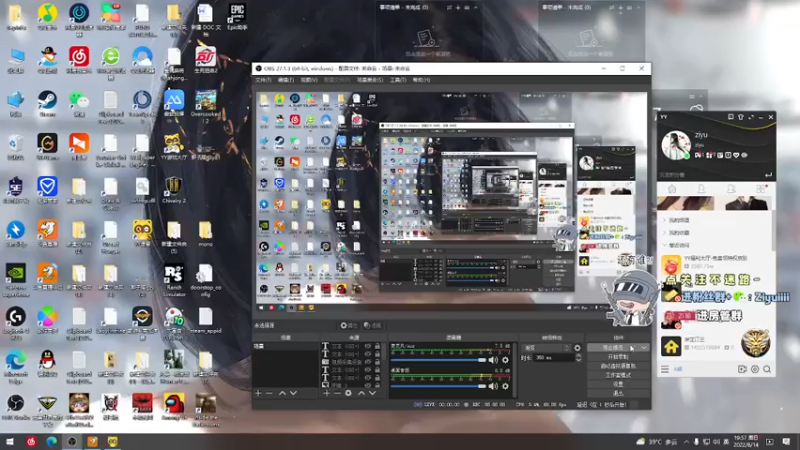This screenshot has height=450, width=800.
Task: Open transition properties gear icon
Action: [578, 348]
